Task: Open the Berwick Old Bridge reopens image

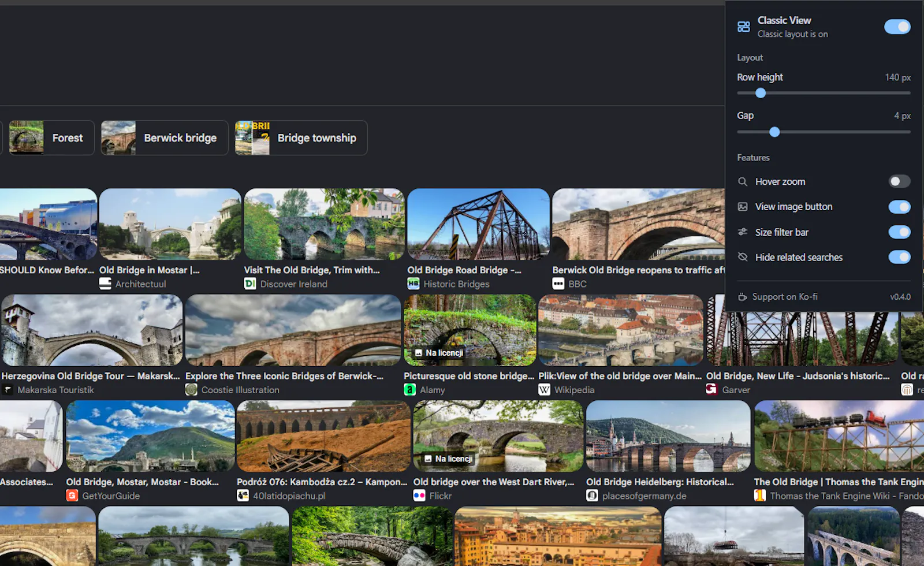Action: coord(638,224)
